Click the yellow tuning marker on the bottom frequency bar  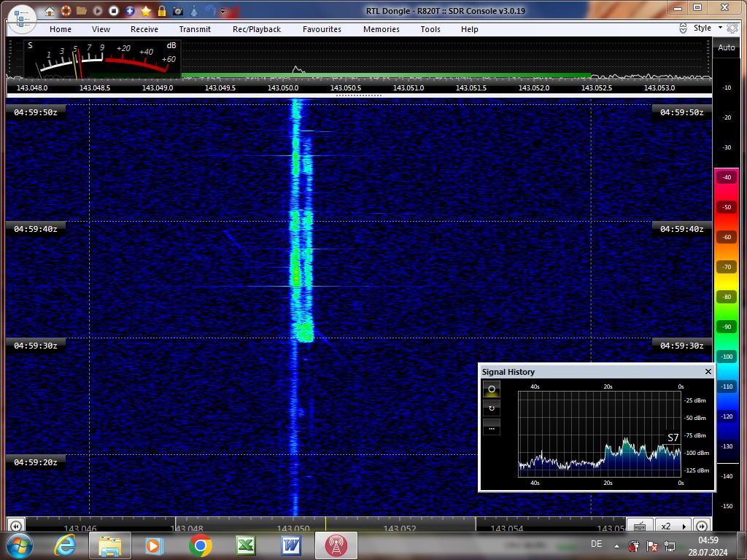coord(325,524)
